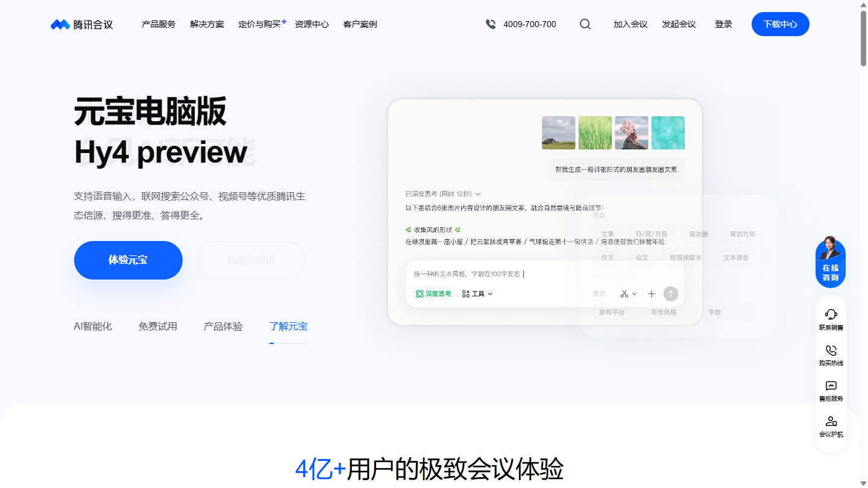Click the 下载中心 download button
The height and width of the screenshot is (488, 868).
pyautogui.click(x=781, y=24)
